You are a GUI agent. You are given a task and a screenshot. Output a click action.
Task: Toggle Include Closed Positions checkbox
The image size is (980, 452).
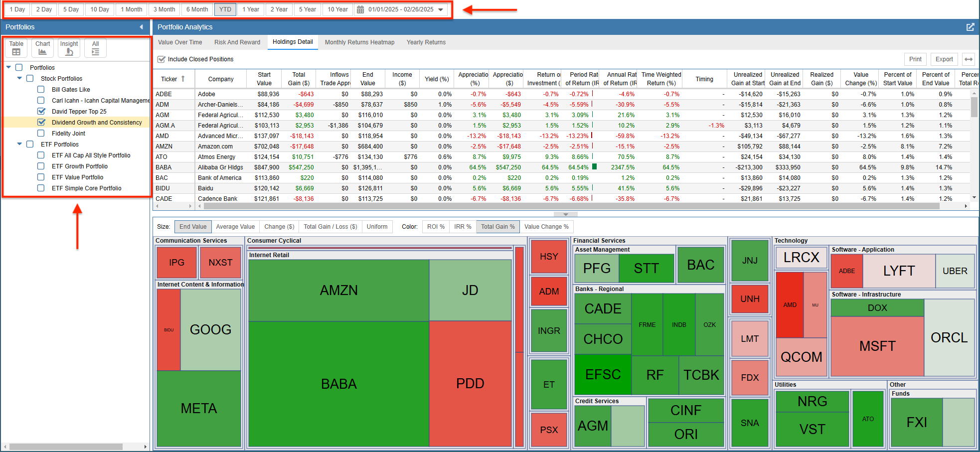[162, 59]
